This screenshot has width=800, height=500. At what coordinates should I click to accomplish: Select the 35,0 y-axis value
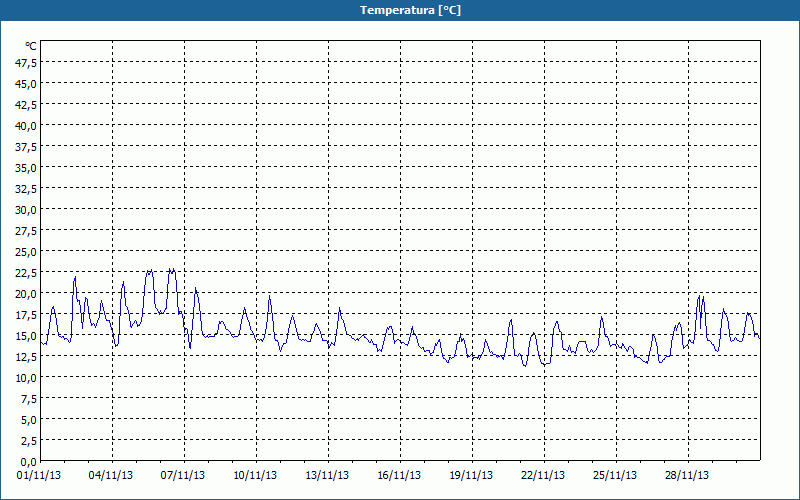[27, 168]
